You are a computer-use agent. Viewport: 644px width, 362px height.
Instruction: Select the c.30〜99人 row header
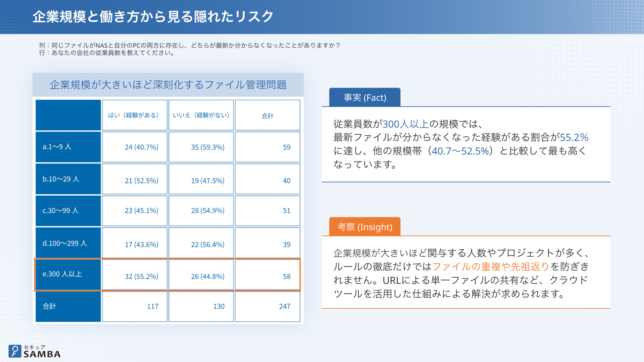point(68,211)
